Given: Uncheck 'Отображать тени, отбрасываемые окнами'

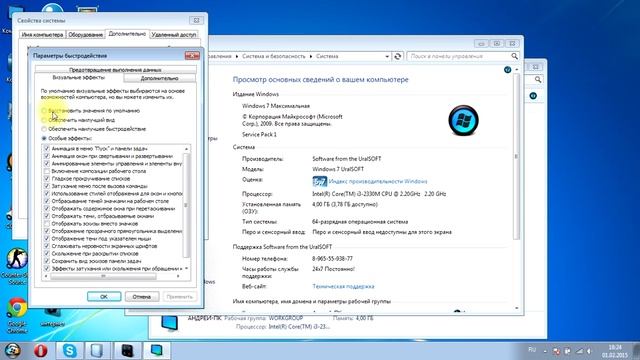Looking at the screenshot, I should tap(47, 216).
